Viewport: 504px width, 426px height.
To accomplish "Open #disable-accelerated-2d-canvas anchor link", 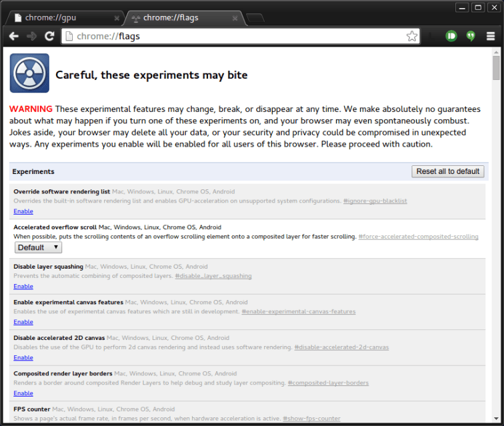I will [341, 347].
